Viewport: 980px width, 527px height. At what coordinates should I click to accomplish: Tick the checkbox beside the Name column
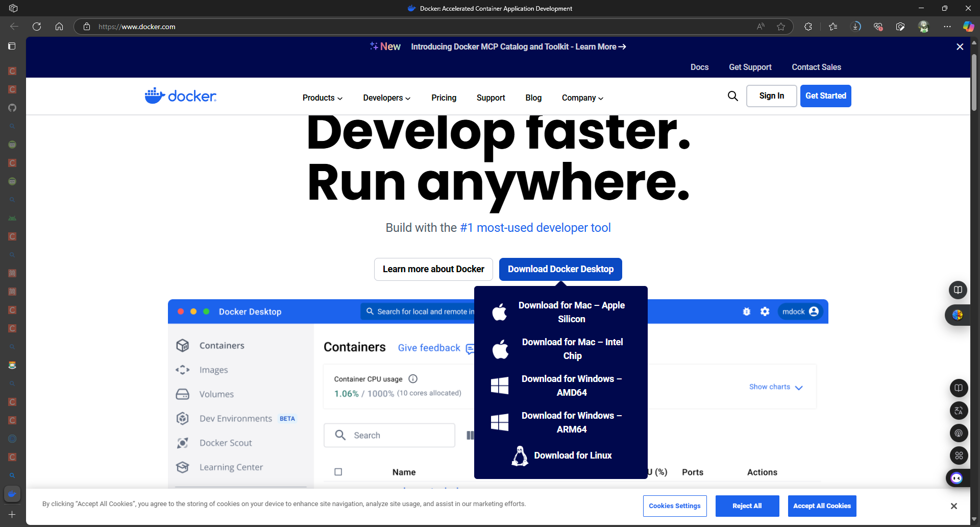338,472
